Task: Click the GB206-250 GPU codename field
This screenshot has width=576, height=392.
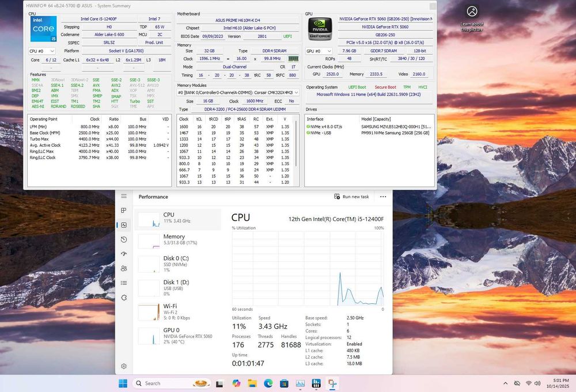Action: [x=385, y=35]
